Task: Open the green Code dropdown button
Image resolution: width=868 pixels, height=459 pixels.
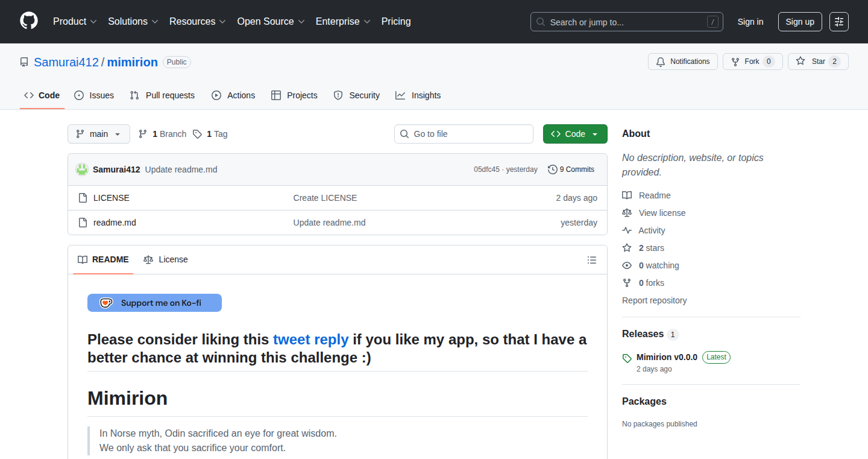Action: pyautogui.click(x=575, y=134)
